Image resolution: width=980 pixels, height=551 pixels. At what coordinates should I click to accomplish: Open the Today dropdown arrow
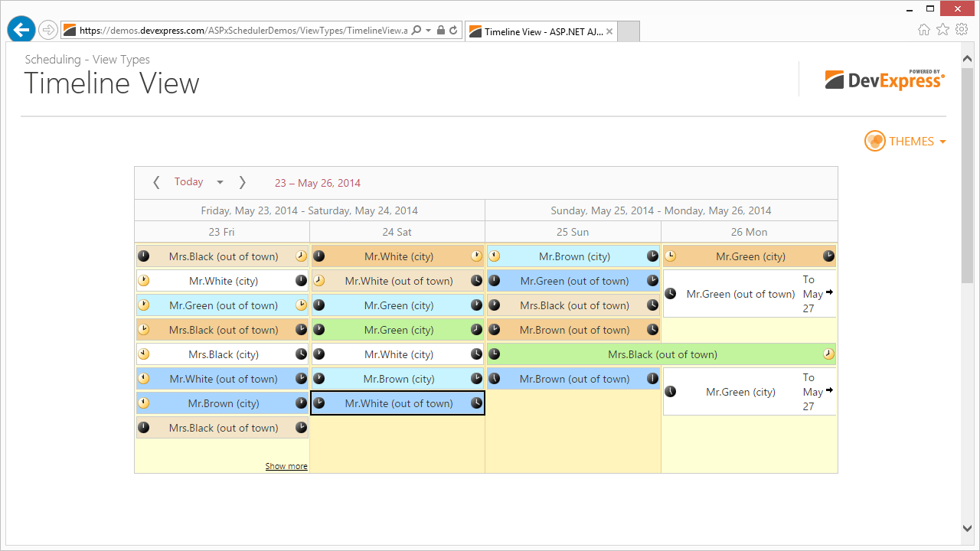point(220,182)
